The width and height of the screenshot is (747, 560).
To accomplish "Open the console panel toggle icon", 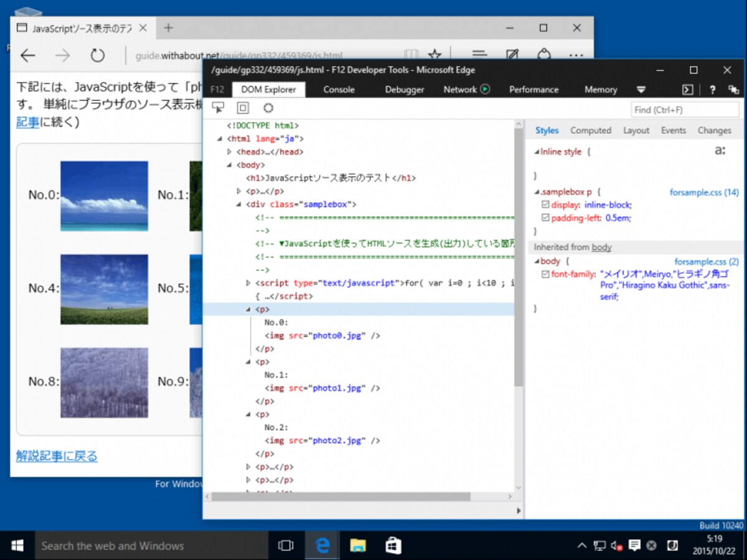I will click(x=687, y=90).
